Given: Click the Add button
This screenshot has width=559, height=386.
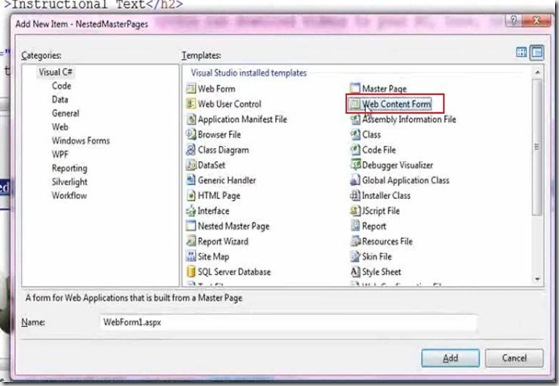Looking at the screenshot, I should 450,358.
